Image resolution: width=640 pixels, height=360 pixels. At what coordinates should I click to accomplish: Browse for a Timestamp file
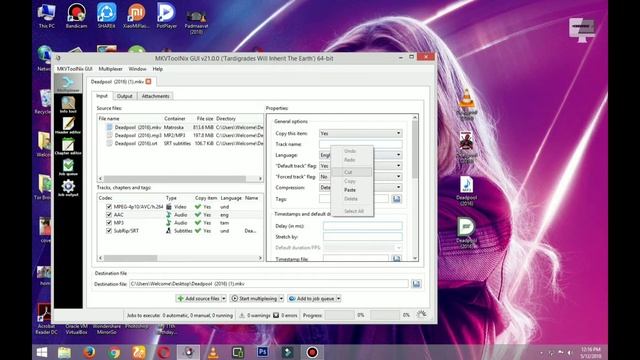(x=396, y=258)
